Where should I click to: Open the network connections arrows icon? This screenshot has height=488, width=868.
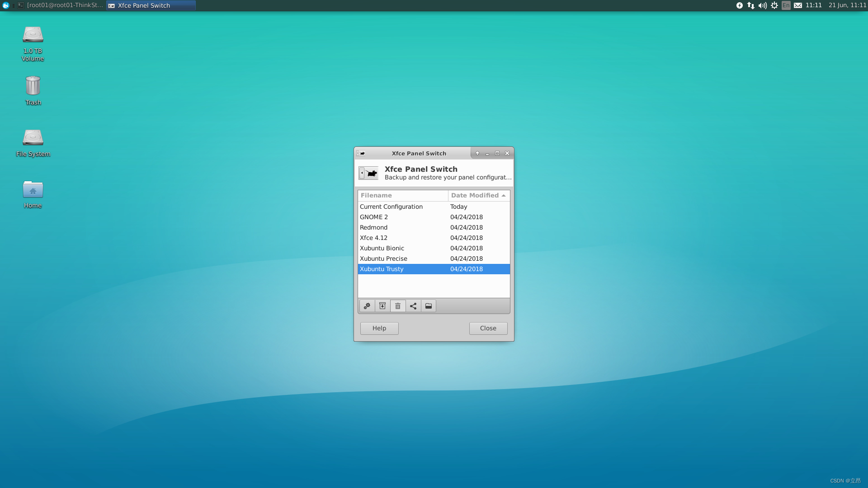(751, 5)
